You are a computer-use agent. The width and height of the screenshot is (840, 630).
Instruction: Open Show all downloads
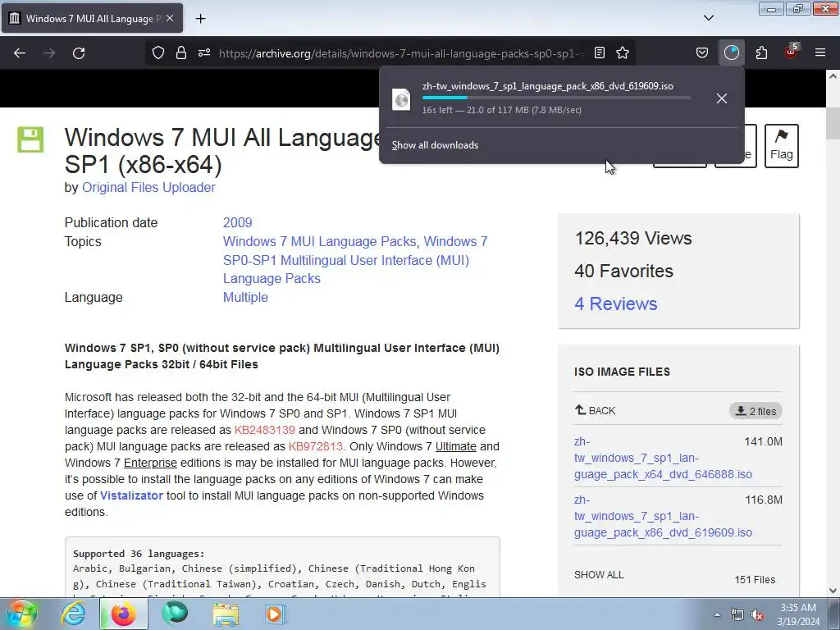pyautogui.click(x=435, y=145)
